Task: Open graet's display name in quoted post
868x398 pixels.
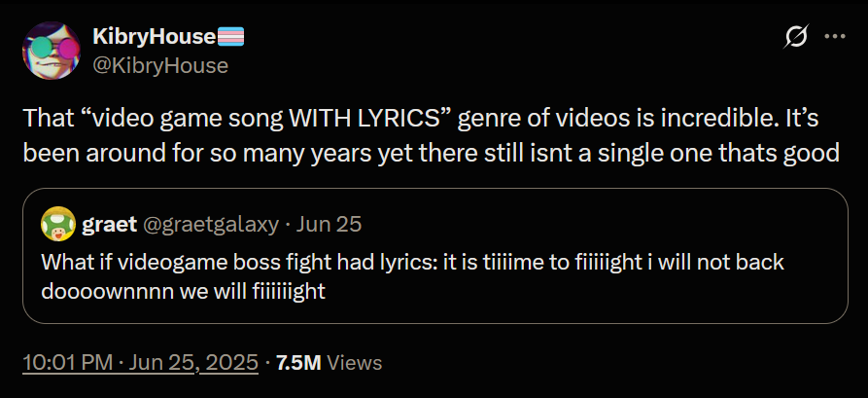Action: (x=109, y=225)
